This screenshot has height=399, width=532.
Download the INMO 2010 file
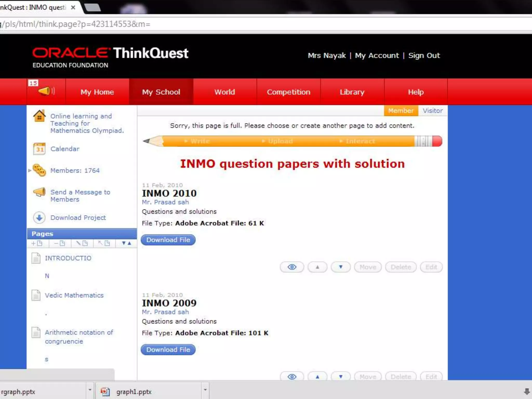tap(168, 240)
